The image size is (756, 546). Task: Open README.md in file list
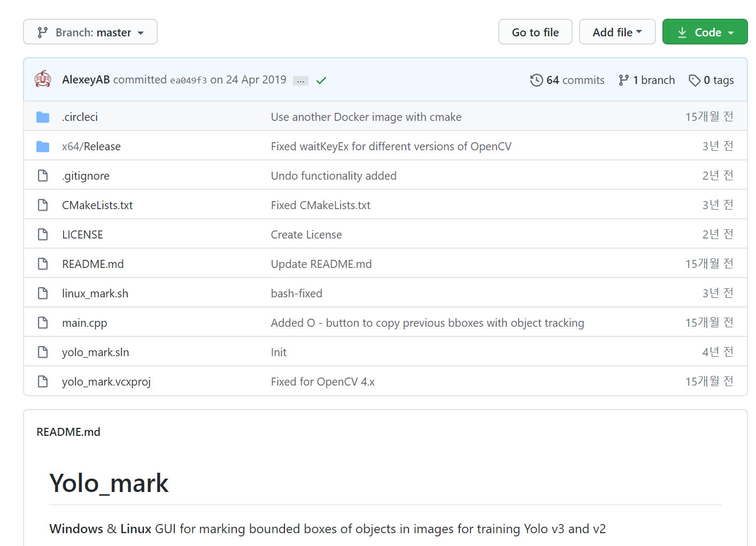(93, 264)
